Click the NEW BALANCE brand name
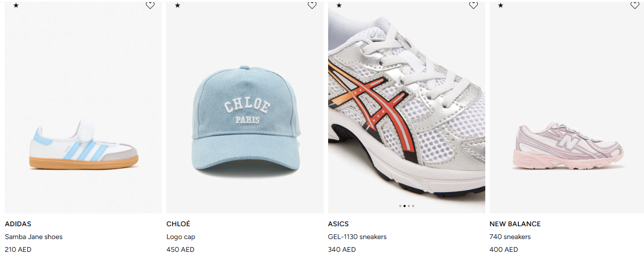 pyautogui.click(x=515, y=224)
